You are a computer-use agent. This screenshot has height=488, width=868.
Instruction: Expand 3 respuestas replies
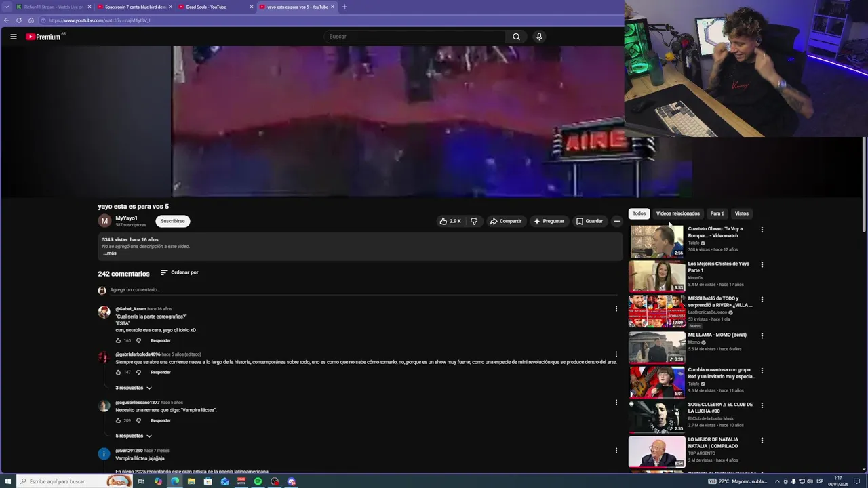click(x=134, y=388)
